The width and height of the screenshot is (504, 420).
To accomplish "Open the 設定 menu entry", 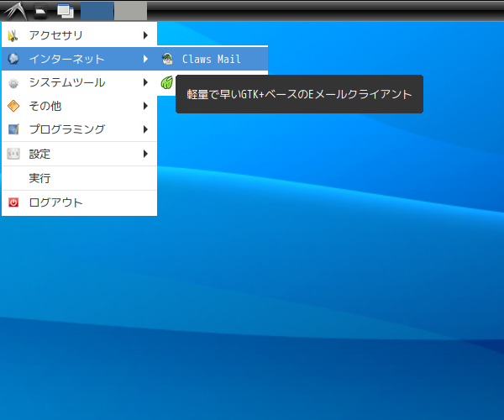I will click(x=80, y=154).
